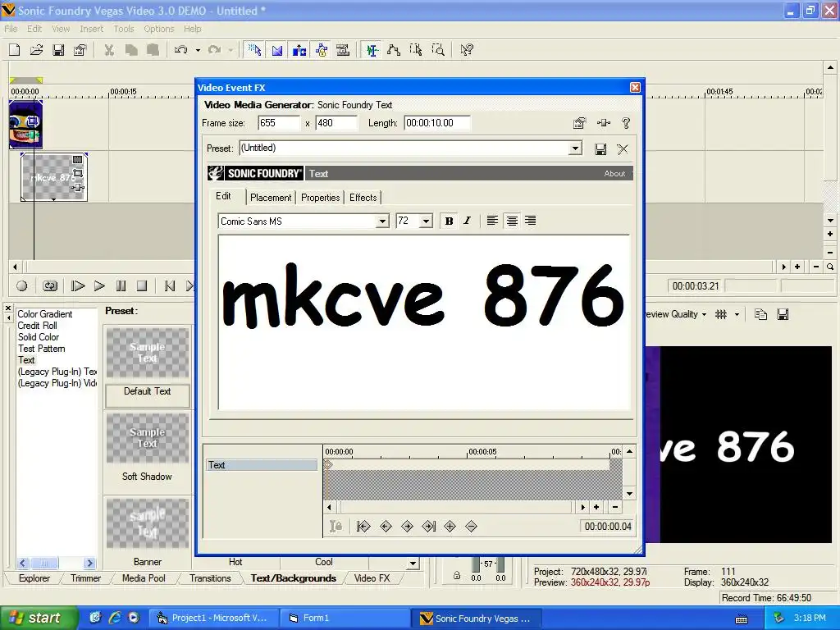Click Sync Cursor icon in keyframe controller
The width and height of the screenshot is (840, 630).
(x=336, y=527)
